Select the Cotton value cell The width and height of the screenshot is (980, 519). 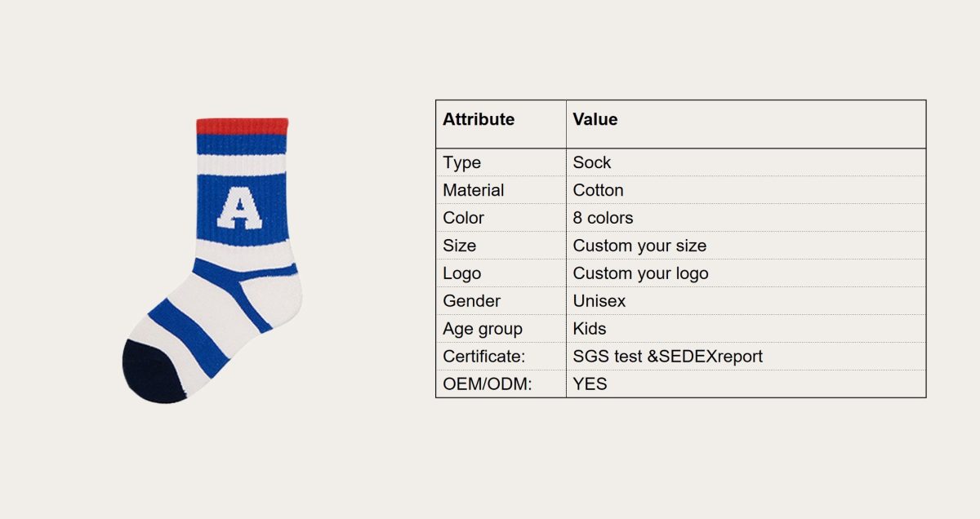tap(598, 190)
